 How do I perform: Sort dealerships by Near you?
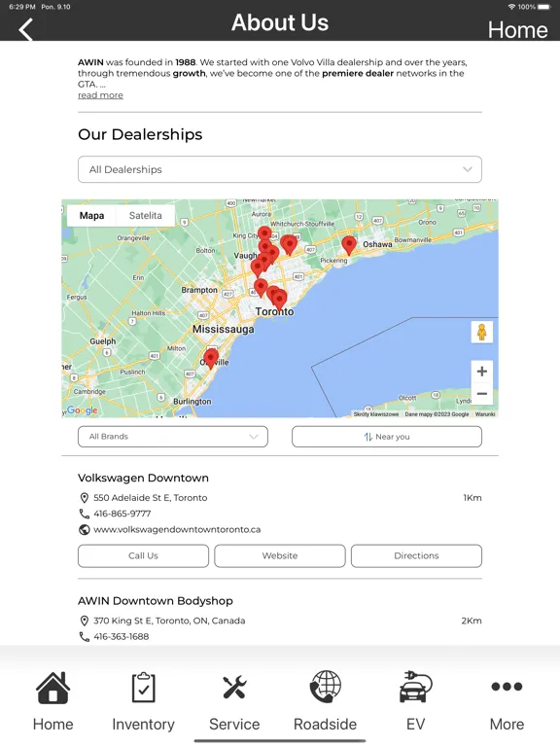pos(387,437)
